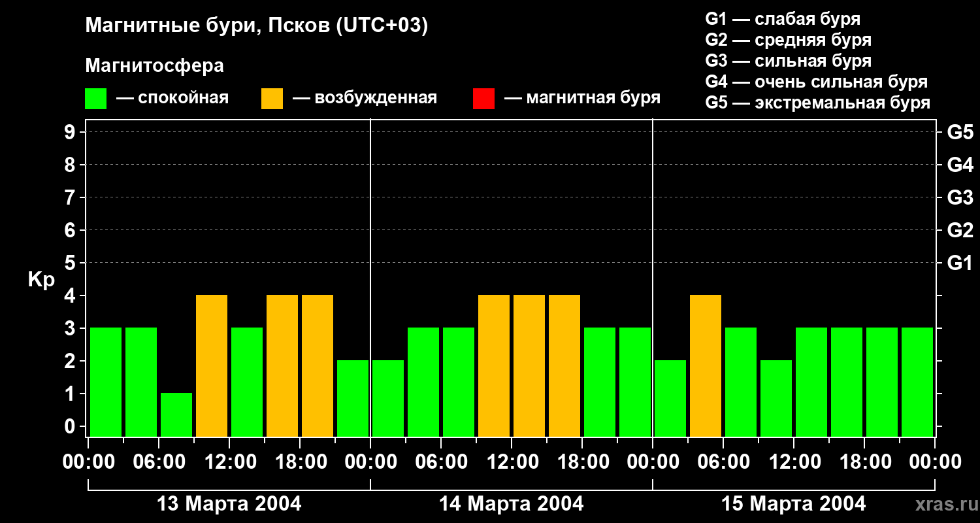Select the '13 Марта 2004' date label
Screen dimensions: 980x523
pos(229,504)
